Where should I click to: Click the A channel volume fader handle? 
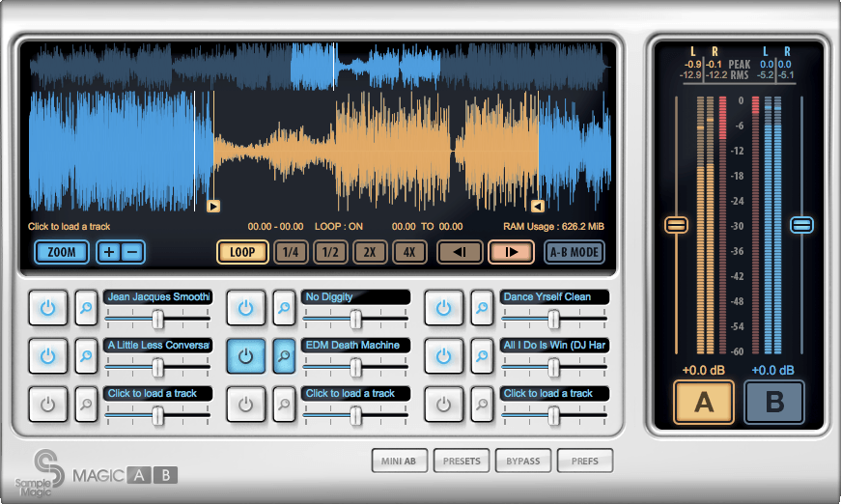(676, 225)
